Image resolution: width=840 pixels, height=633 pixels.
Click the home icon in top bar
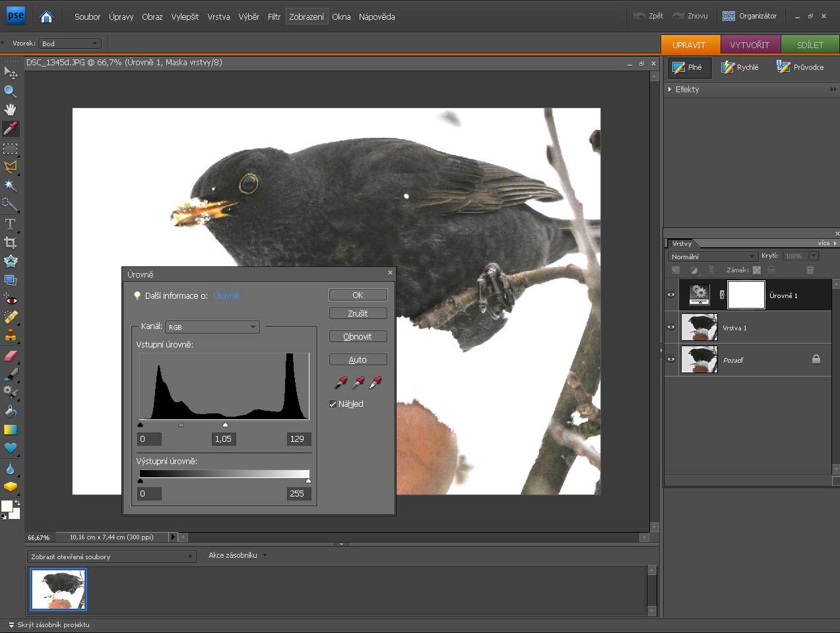[46, 16]
